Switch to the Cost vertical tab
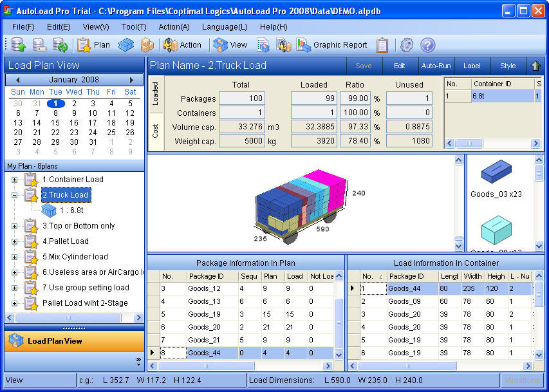 click(156, 131)
